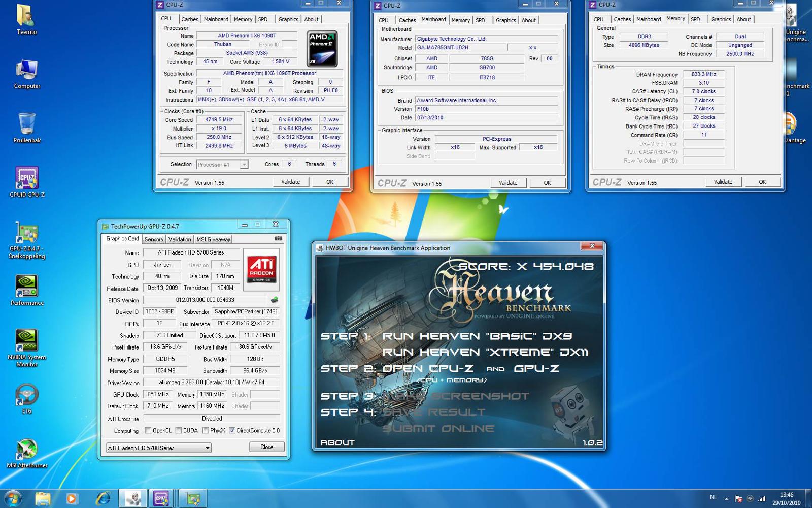
Task: Switch to Caches tab in first CPU-Z window
Action: click(190, 19)
